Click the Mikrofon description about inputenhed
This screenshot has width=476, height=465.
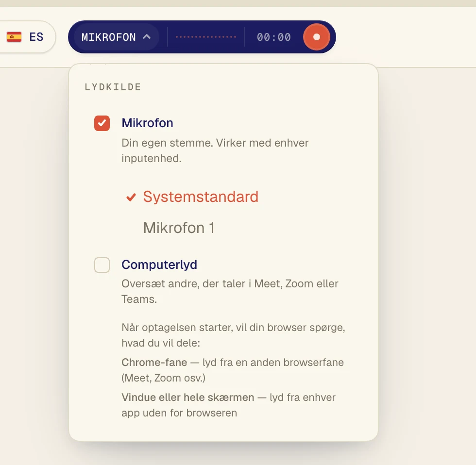coord(215,150)
